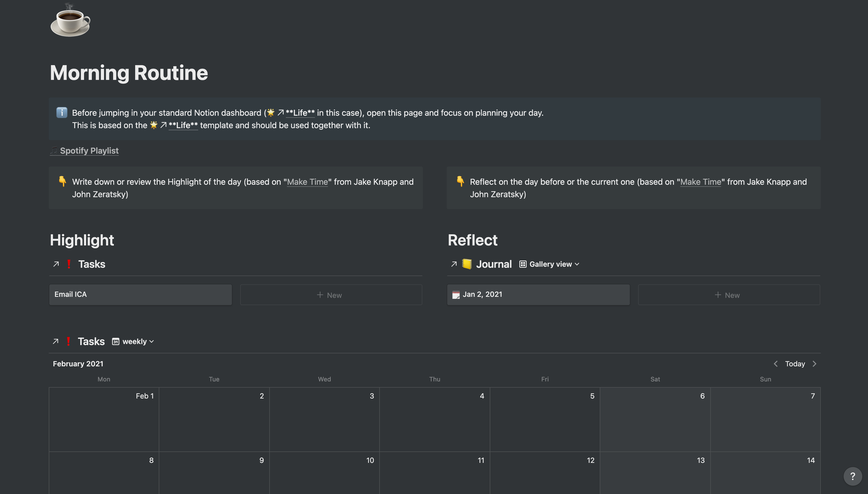Click the blue info callout icon
The image size is (868, 494).
point(62,113)
